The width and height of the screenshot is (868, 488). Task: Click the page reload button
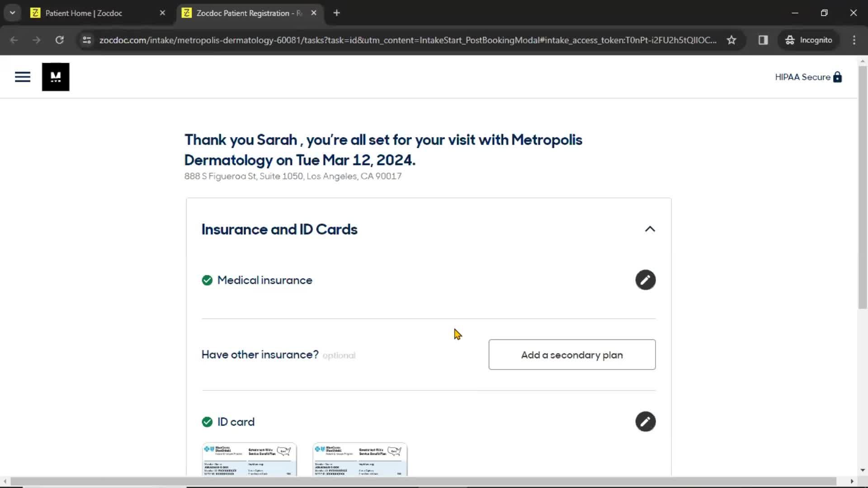59,40
